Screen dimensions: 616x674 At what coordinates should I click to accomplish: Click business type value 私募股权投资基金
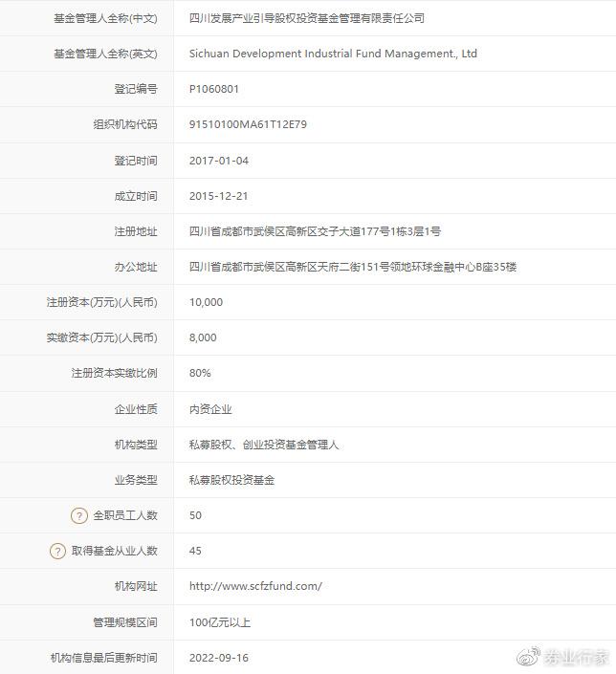pyautogui.click(x=231, y=480)
